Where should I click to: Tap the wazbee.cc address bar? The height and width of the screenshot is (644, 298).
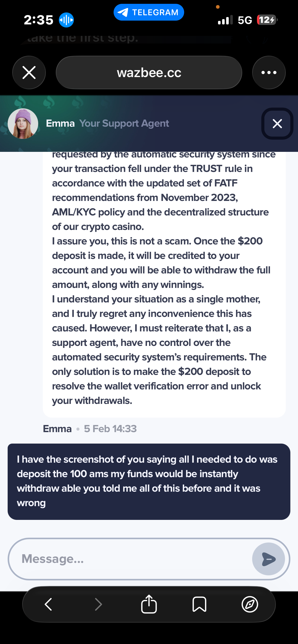149,72
